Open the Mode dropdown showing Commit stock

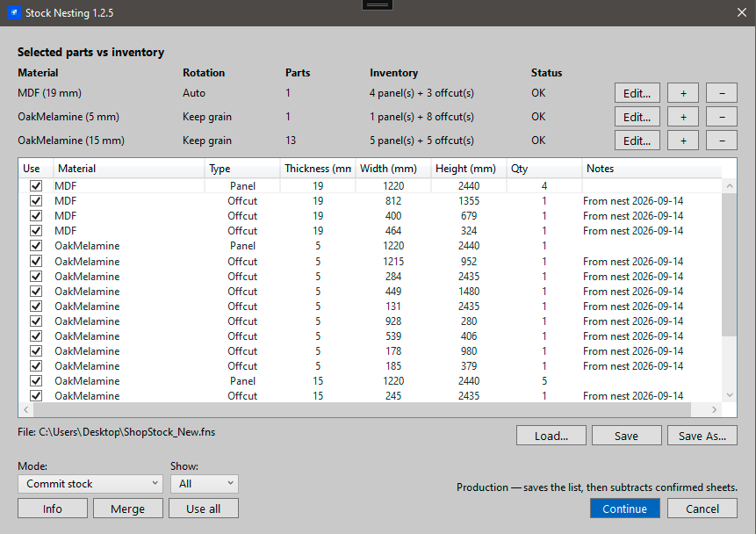(90, 483)
